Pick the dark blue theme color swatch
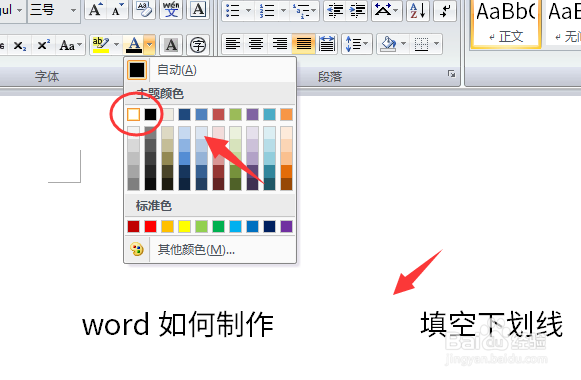The height and width of the screenshot is (380, 581). [x=184, y=114]
